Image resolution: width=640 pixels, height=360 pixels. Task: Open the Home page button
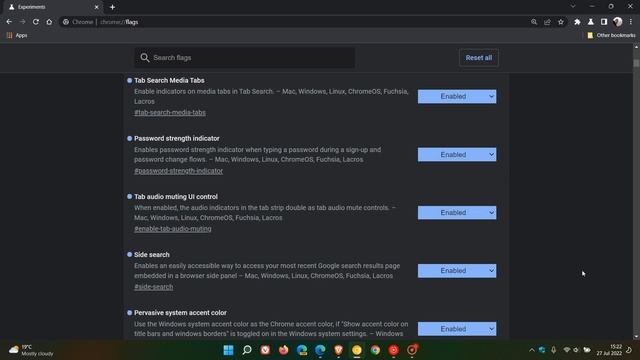tap(49, 22)
